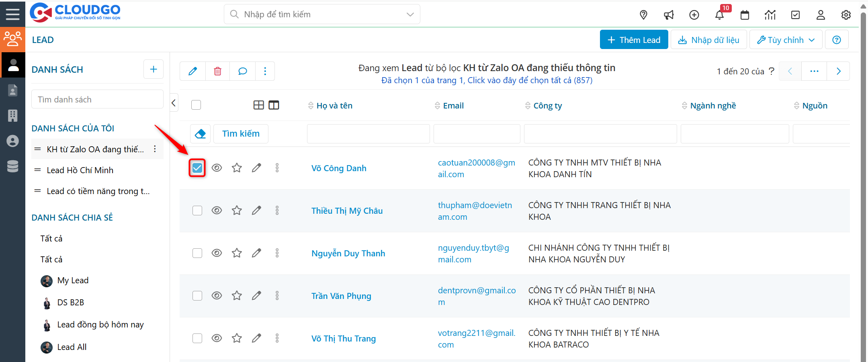Open the comment bubble icon in toolbar
The height and width of the screenshot is (362, 868).
242,71
